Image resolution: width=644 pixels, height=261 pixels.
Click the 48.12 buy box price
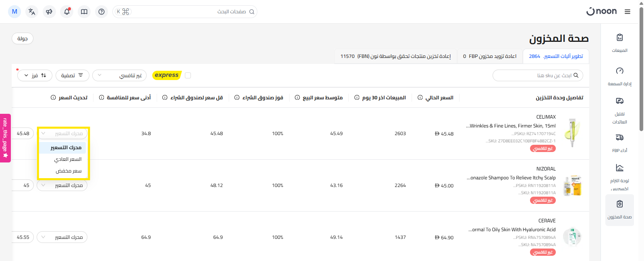click(217, 185)
